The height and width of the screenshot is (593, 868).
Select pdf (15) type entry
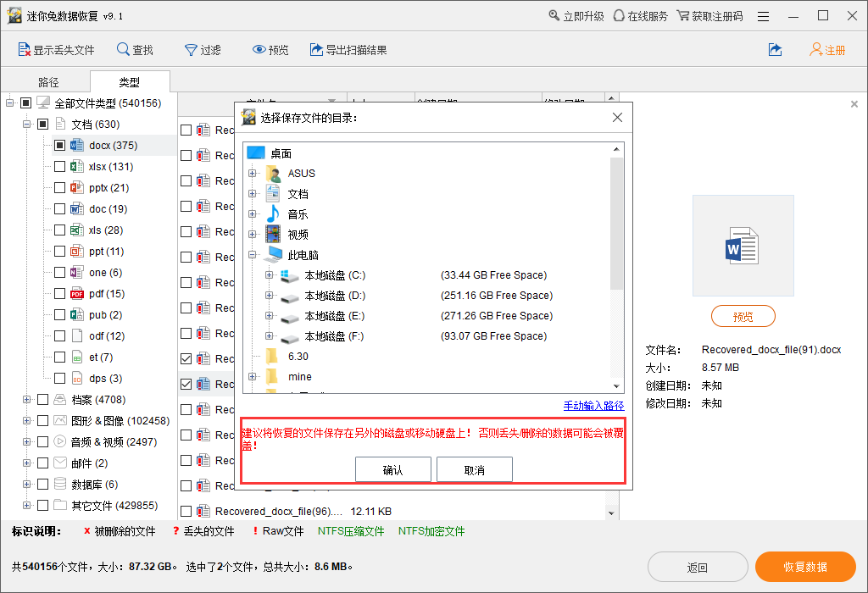pos(106,294)
